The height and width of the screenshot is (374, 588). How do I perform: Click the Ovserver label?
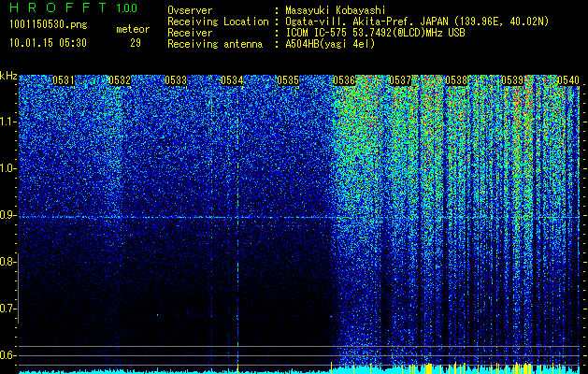click(x=190, y=10)
